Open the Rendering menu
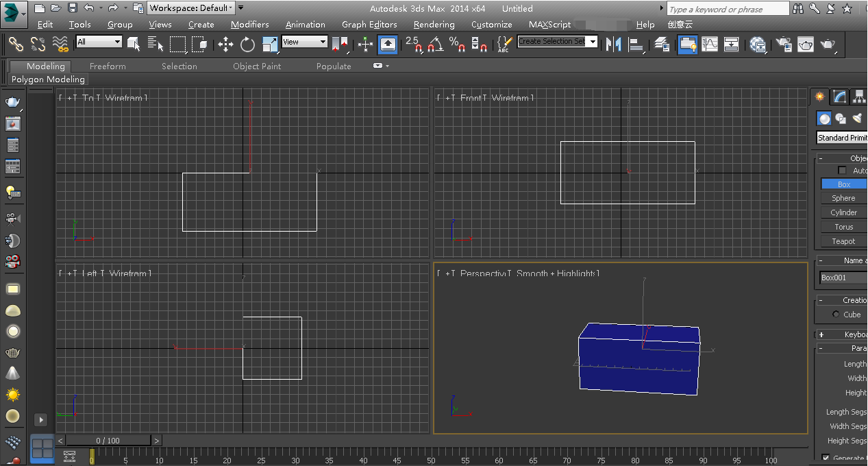 coord(434,24)
